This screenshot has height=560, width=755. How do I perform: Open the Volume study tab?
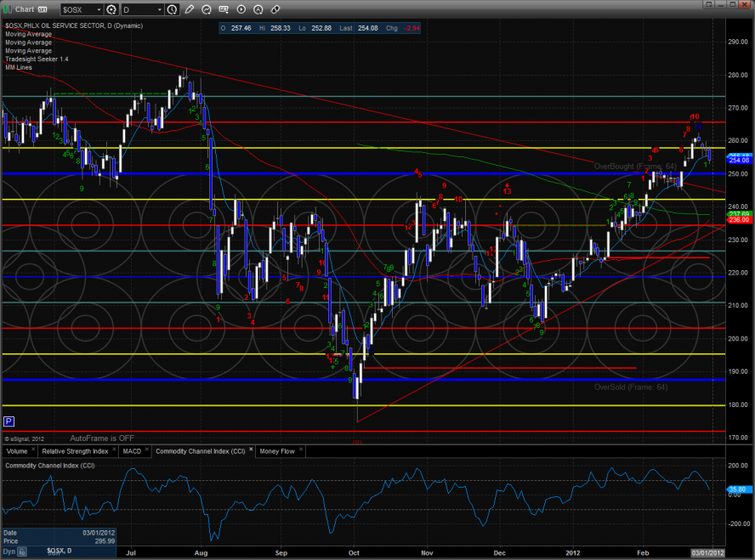coord(18,451)
